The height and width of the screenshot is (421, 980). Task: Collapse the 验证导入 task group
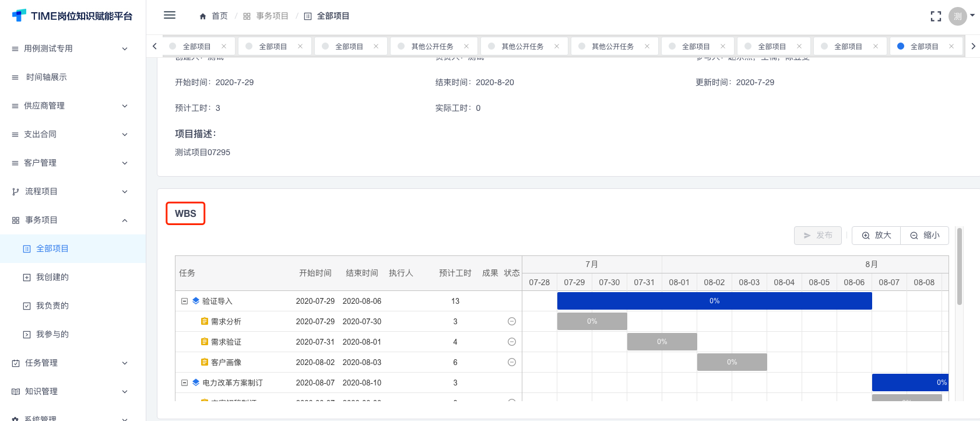(184, 301)
